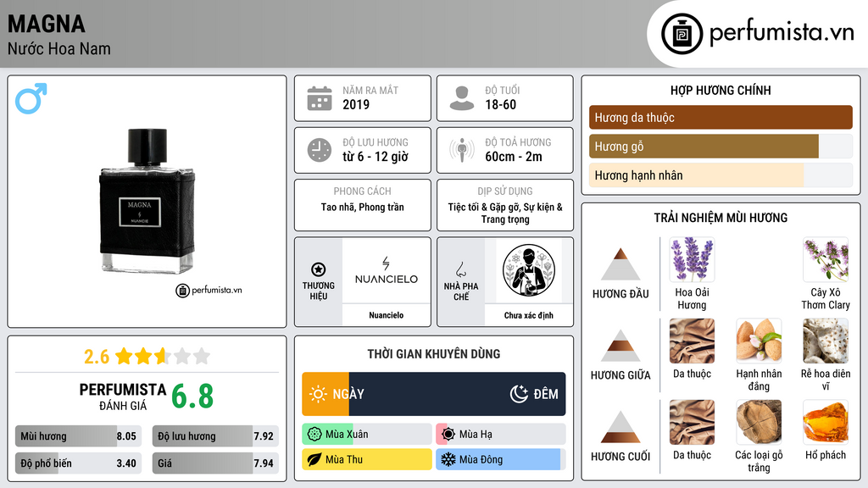Image resolution: width=868 pixels, height=488 pixels.
Task: Click the 'từ 6 - 12 giờ' longevity value
Action: pos(376,157)
